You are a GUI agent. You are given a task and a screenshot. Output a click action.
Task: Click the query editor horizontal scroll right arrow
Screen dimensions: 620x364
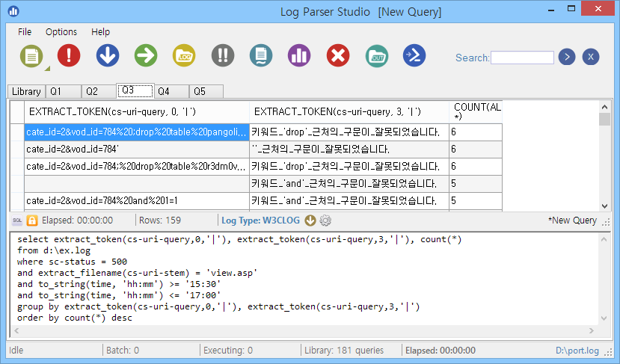tap(591, 331)
